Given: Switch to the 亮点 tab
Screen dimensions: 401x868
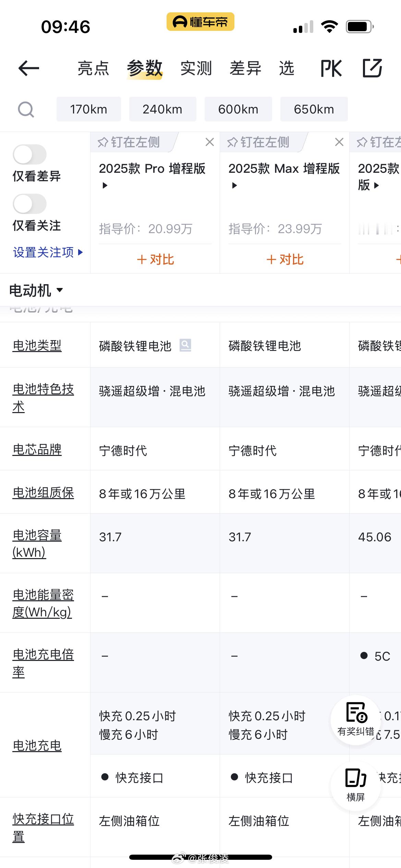Looking at the screenshot, I should (x=93, y=68).
